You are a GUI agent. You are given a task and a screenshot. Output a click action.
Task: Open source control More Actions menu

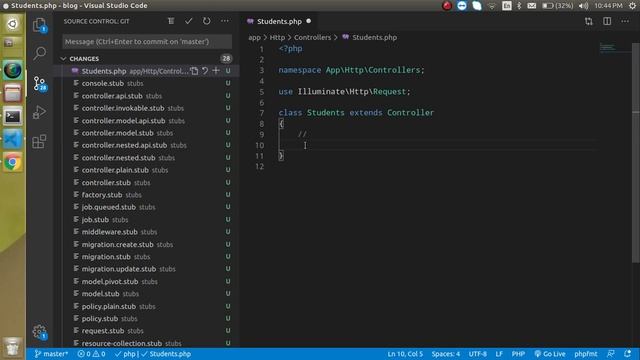coord(225,21)
